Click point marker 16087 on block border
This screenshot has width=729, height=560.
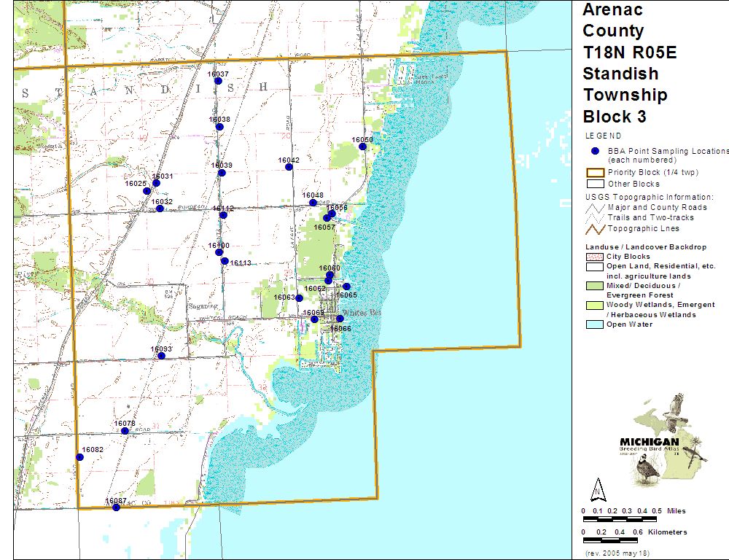[116, 507]
